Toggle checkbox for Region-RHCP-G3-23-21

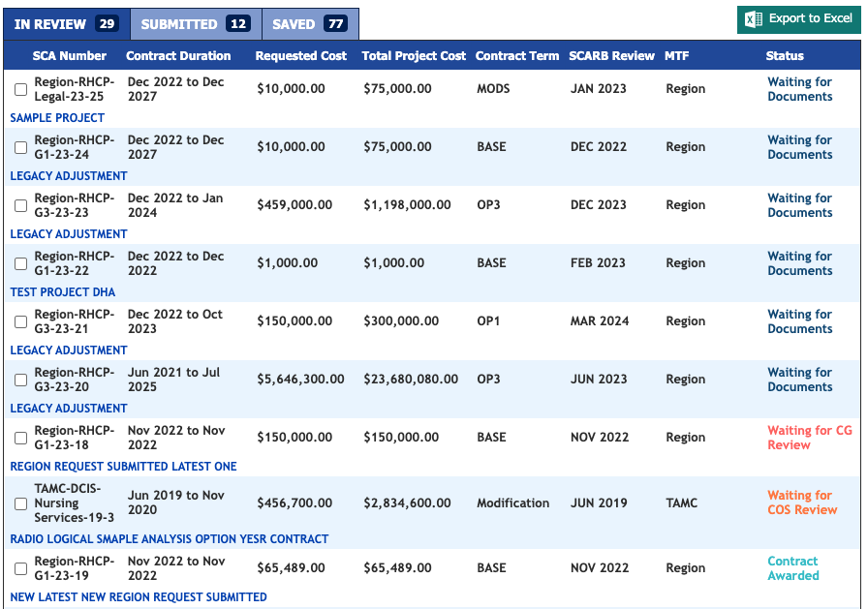click(20, 321)
